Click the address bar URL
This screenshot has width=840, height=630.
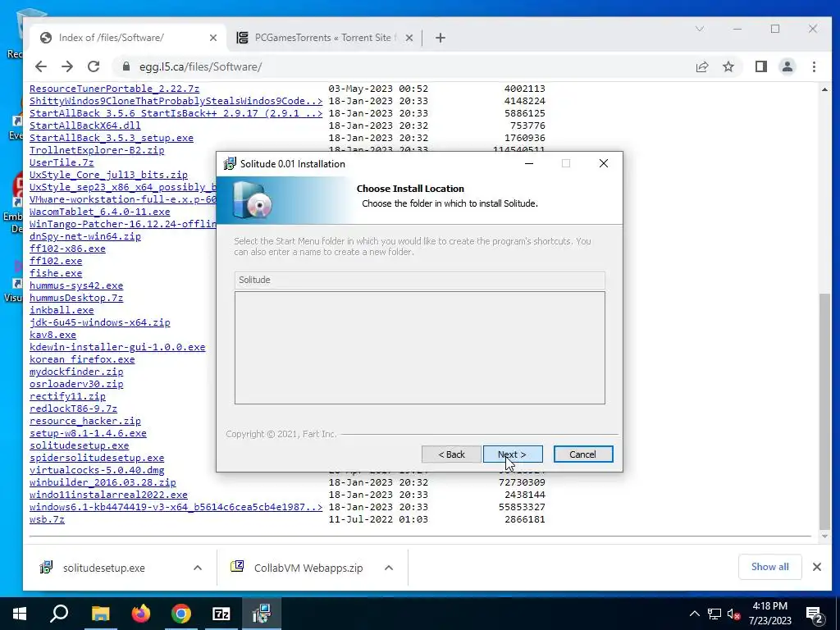click(x=200, y=66)
